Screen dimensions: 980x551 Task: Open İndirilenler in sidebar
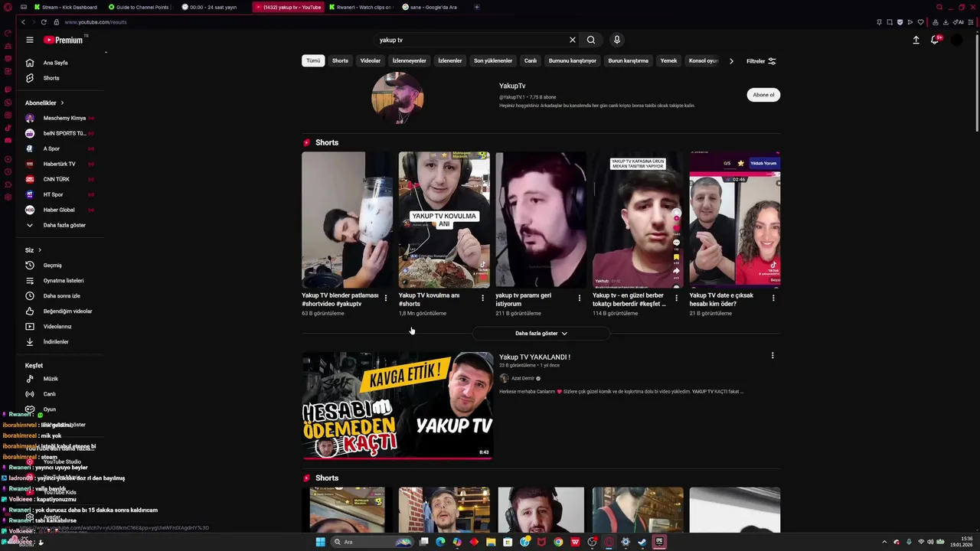pos(60,342)
